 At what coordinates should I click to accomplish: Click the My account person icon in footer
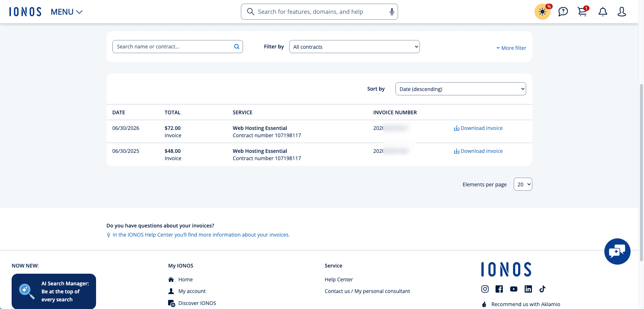[171, 291]
